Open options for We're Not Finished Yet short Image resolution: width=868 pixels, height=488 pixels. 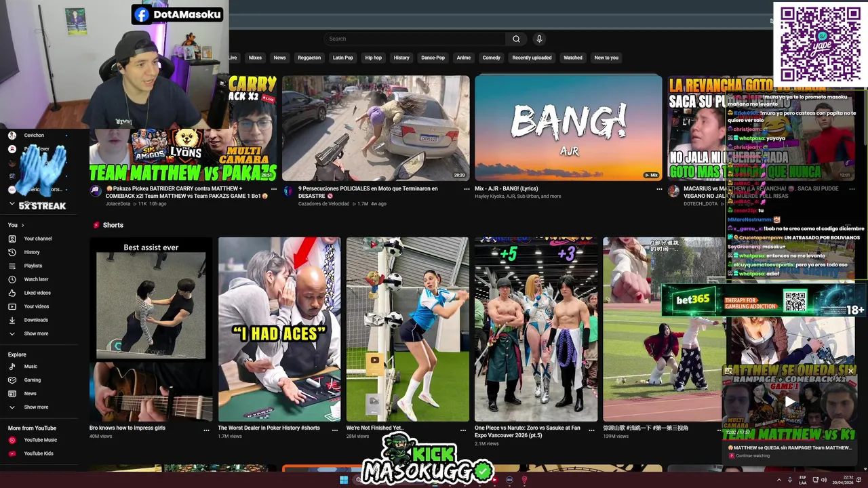463,430
